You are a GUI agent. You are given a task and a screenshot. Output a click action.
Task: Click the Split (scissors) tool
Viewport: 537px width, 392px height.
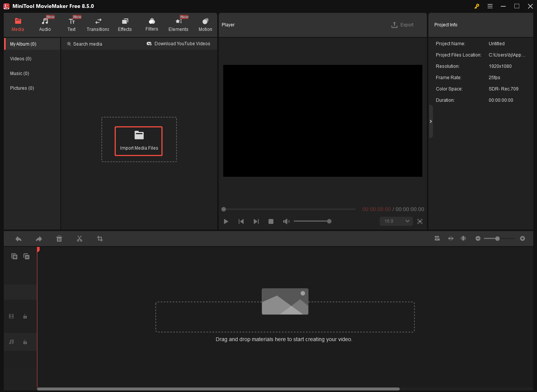pyautogui.click(x=80, y=239)
